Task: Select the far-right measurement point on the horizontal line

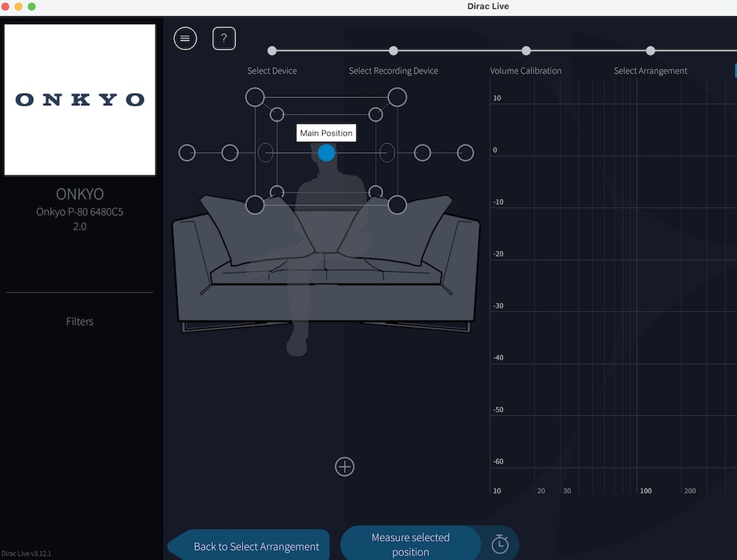Action: (465, 153)
